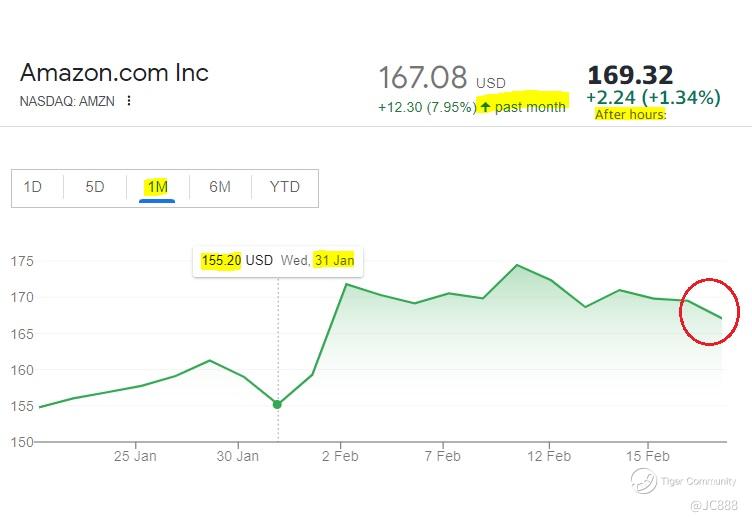Click the NASDAQ: AMZN ticker label

(x=67, y=102)
